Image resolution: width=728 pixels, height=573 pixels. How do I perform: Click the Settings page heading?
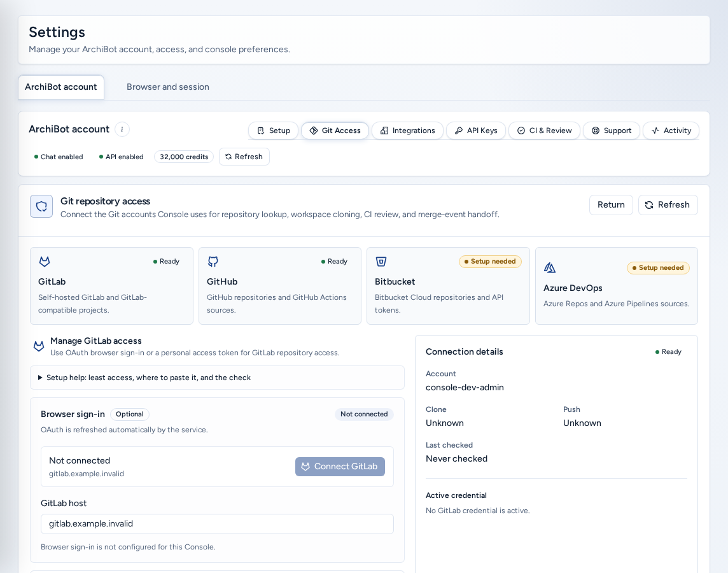(x=57, y=32)
